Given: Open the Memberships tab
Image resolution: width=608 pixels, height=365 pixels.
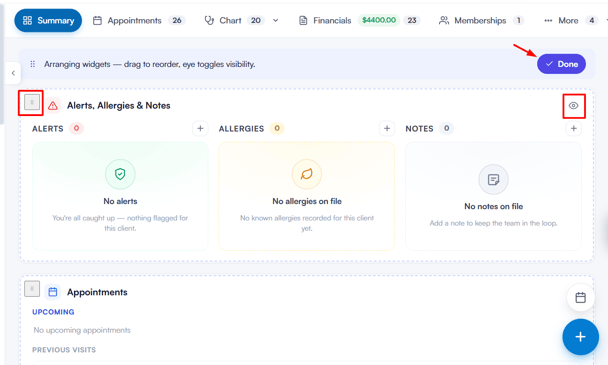Looking at the screenshot, I should 481,21.
